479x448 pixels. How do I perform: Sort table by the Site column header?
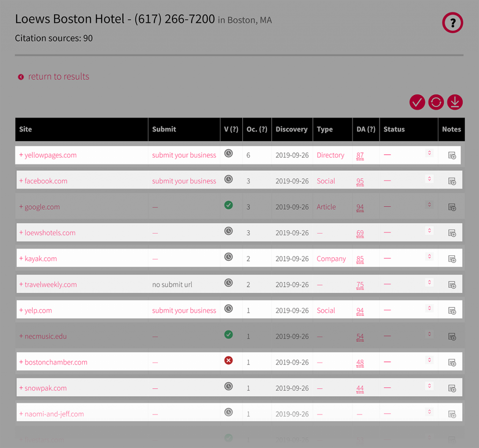(26, 130)
